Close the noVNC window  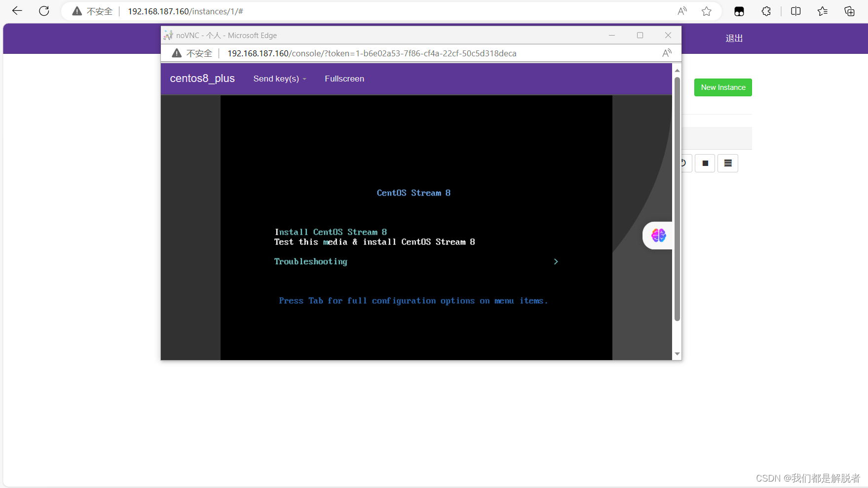668,35
